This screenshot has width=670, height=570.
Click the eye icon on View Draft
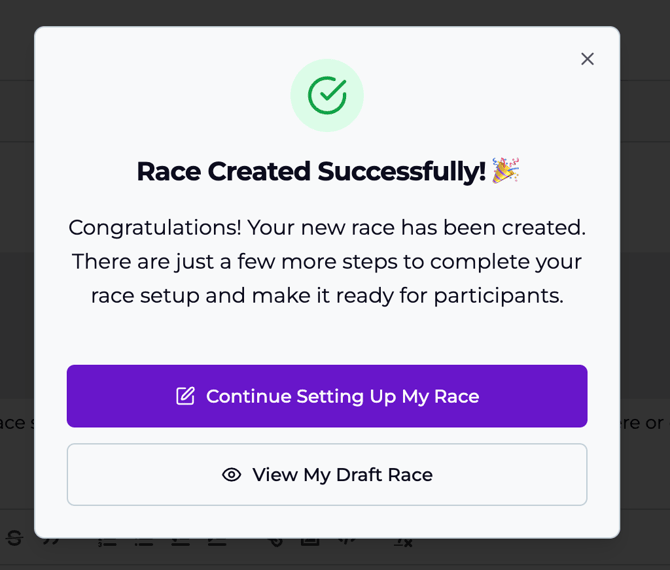pos(231,475)
